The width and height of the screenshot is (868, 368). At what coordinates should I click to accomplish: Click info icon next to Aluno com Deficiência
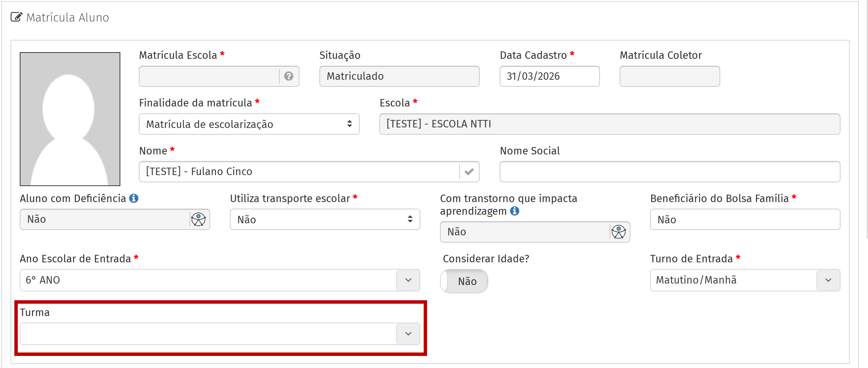(x=134, y=198)
